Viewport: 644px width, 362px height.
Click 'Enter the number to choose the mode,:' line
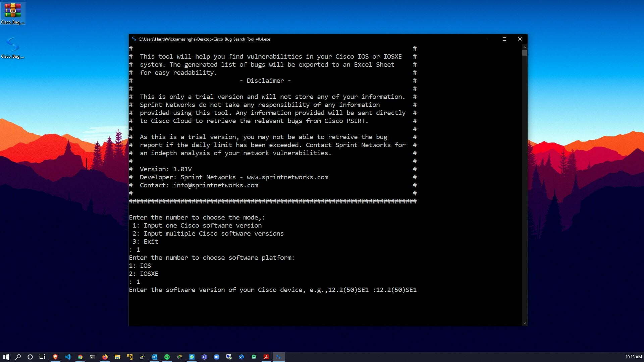point(197,218)
